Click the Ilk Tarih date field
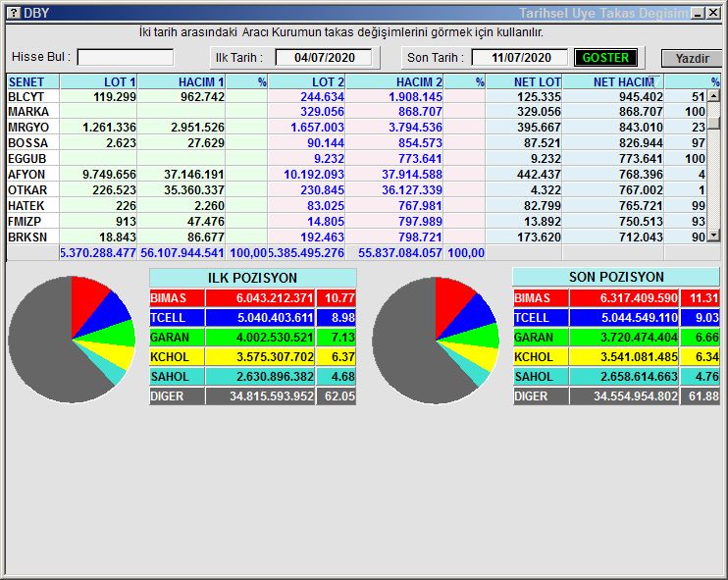728x580 pixels. 324,58
